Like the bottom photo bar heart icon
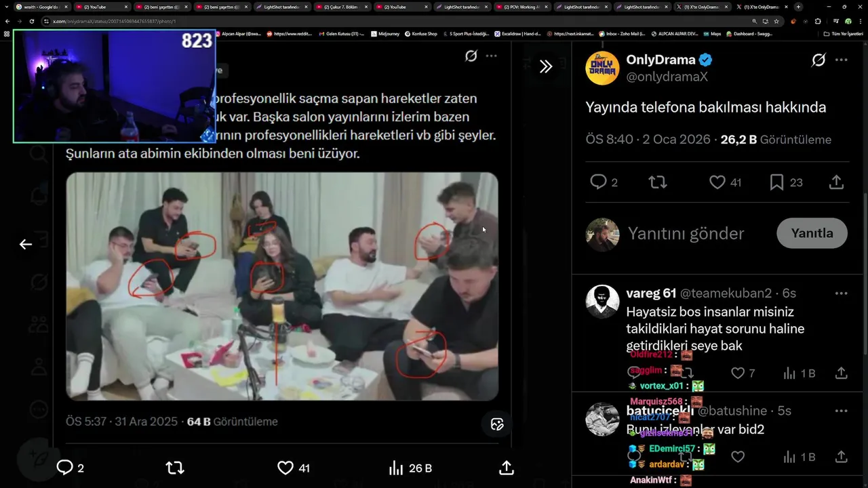Screen dimensions: 868x488 [x=285, y=468]
